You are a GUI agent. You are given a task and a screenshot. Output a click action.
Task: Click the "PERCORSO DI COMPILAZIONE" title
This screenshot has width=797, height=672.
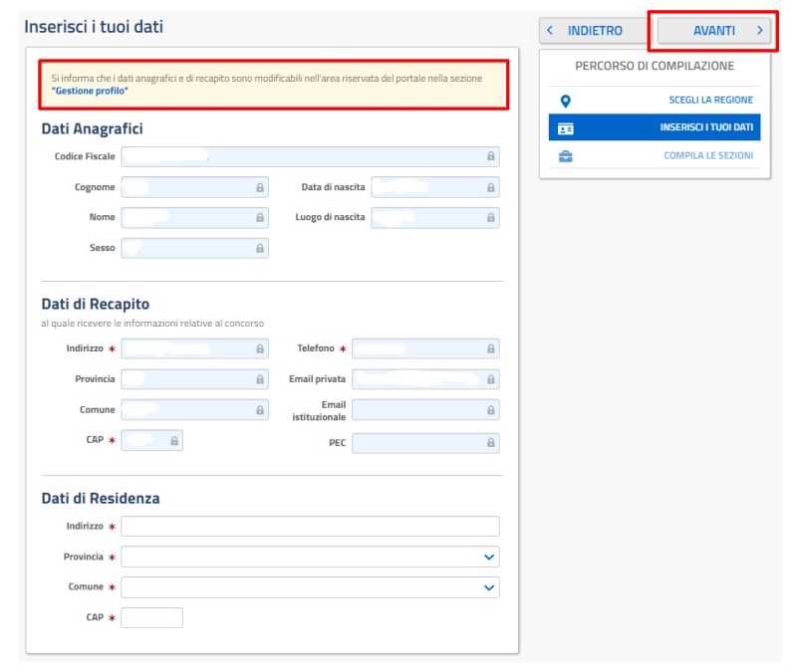[655, 66]
